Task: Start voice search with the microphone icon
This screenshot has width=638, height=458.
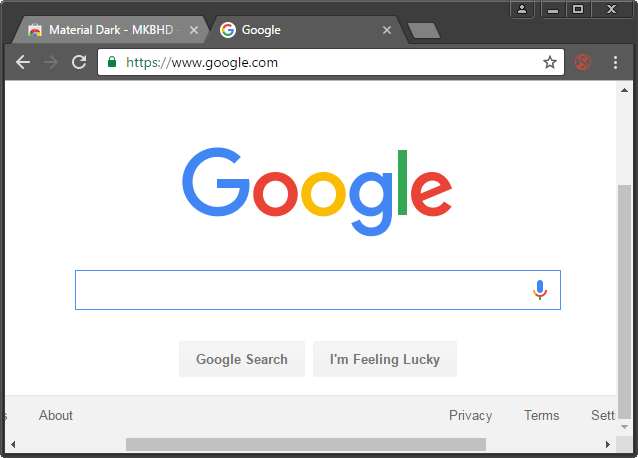Action: point(540,290)
